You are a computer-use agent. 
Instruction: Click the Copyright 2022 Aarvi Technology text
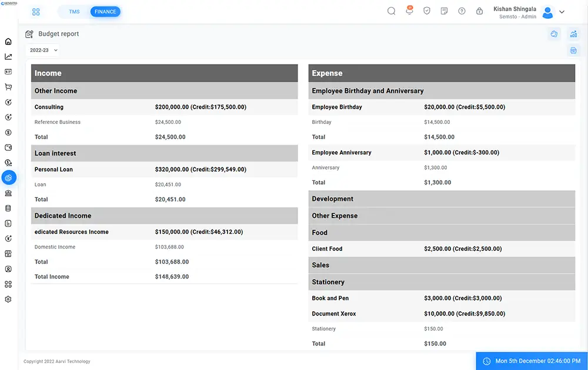tap(57, 361)
